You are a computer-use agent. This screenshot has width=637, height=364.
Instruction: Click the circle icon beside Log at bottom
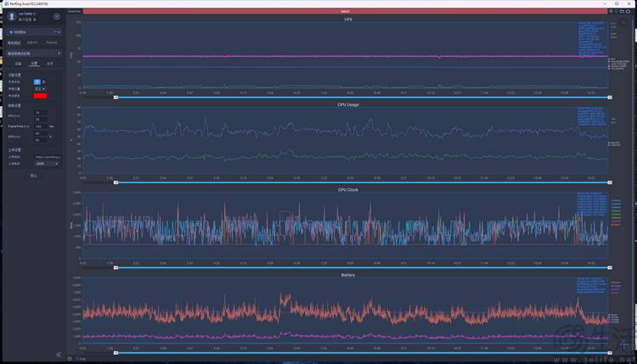(70, 358)
